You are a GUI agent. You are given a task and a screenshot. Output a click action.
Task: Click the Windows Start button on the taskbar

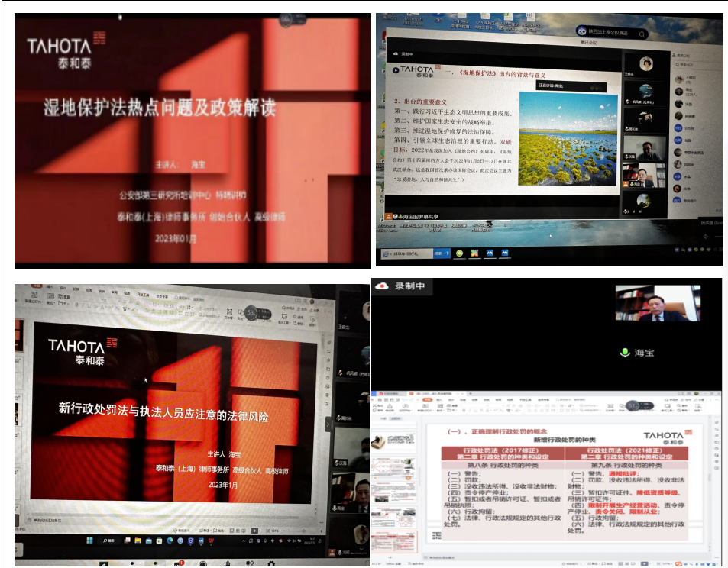coord(90,541)
